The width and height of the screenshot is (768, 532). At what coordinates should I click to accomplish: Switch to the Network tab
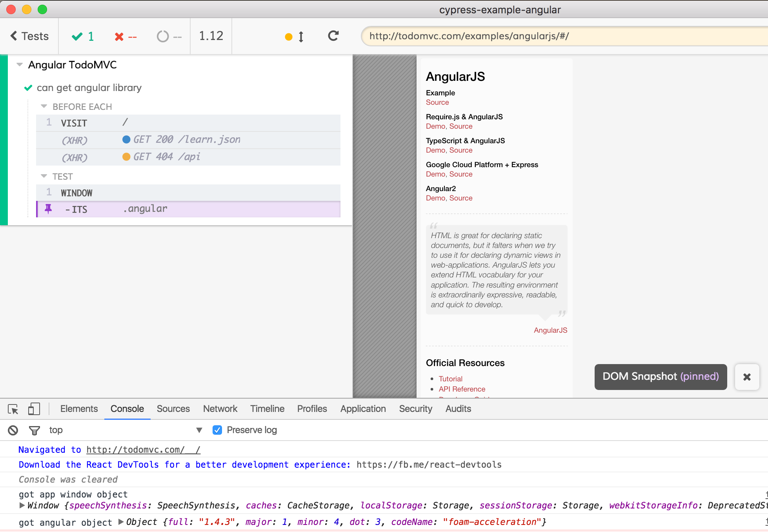pos(220,409)
